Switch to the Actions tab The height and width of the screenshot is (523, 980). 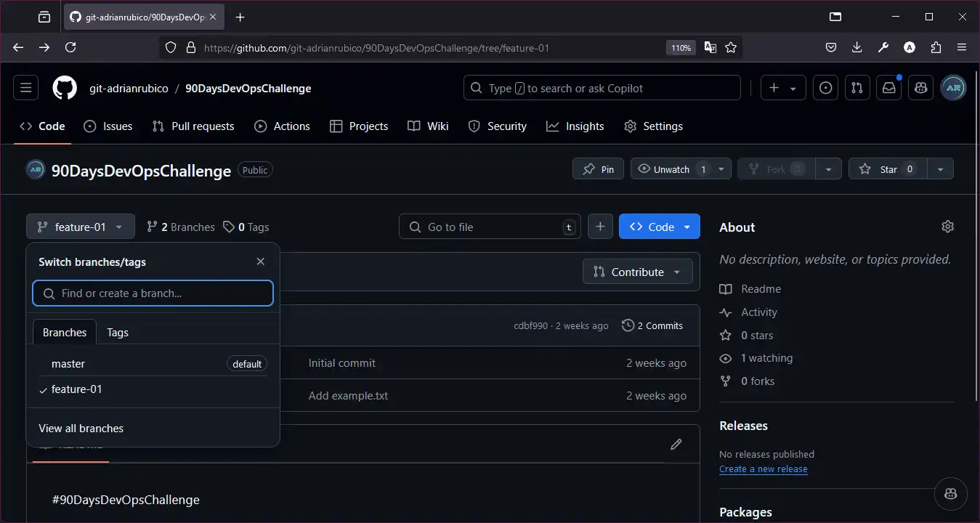click(282, 126)
